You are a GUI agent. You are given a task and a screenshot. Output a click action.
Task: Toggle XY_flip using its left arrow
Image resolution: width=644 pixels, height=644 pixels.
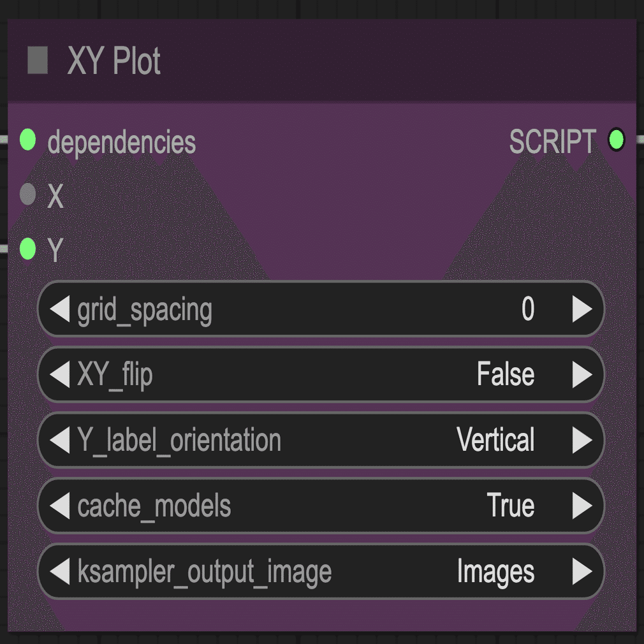[60, 374]
